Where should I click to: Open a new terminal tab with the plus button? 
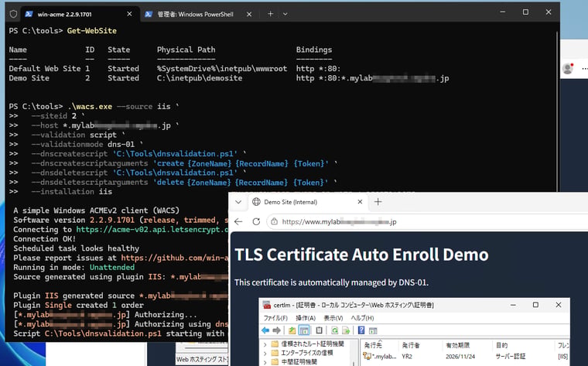(270, 14)
